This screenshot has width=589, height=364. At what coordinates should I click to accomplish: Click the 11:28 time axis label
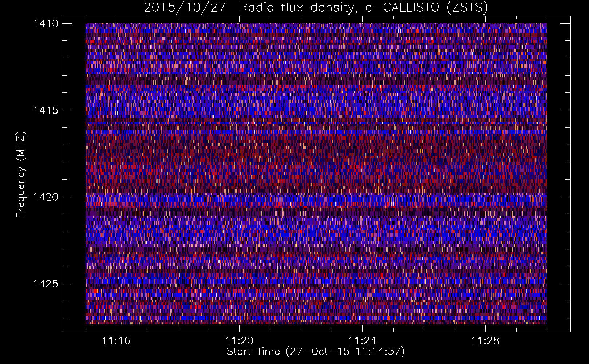[485, 341]
